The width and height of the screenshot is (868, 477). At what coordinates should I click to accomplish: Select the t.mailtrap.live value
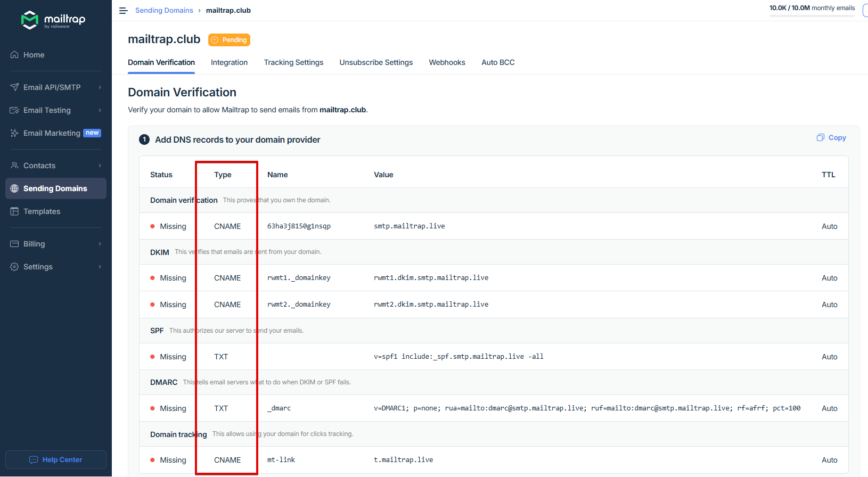pyautogui.click(x=403, y=460)
